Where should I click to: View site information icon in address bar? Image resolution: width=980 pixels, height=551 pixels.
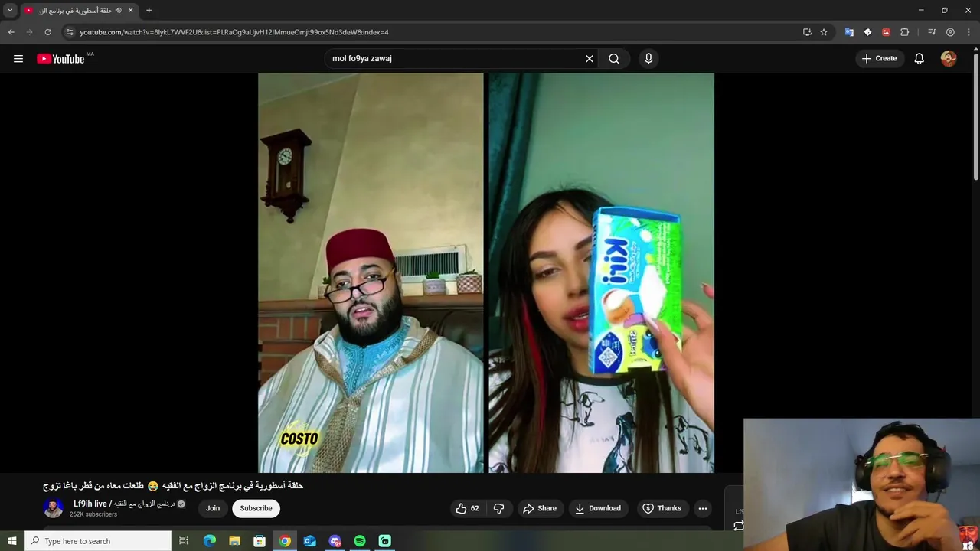coord(70,32)
